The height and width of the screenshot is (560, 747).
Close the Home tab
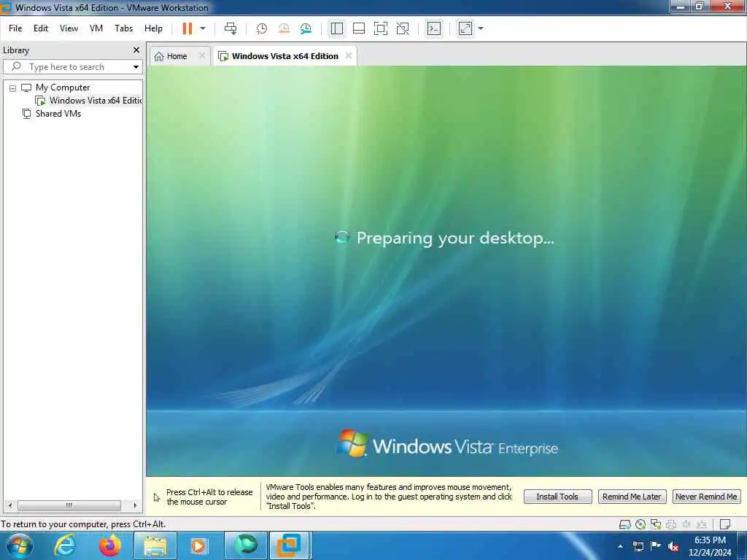202,55
